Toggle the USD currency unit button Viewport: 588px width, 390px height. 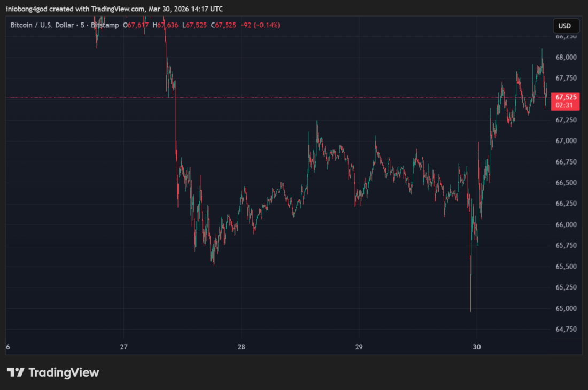(x=566, y=26)
